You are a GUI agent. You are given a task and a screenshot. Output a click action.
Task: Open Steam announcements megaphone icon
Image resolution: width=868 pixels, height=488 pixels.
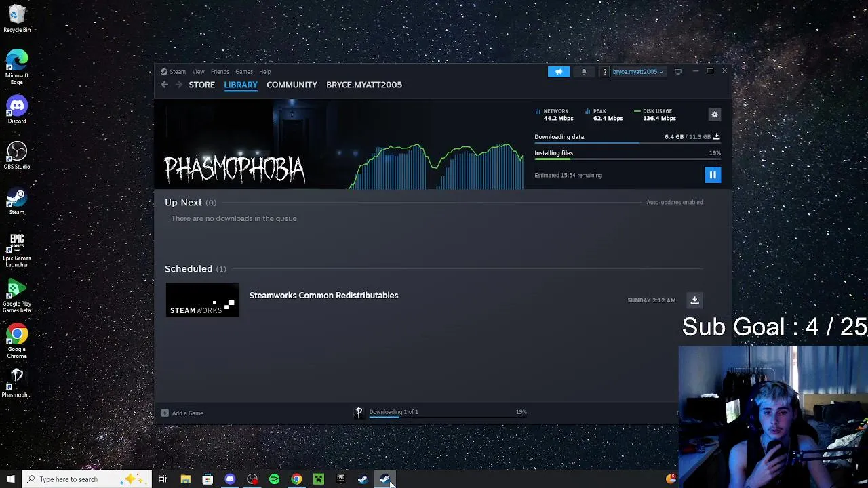coord(559,72)
